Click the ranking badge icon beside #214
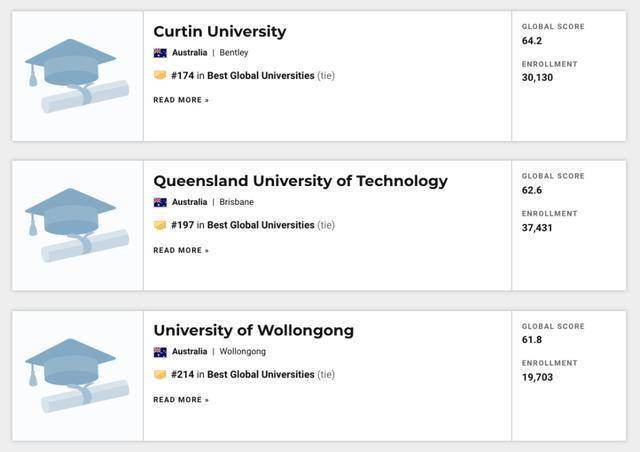This screenshot has height=452, width=640. click(160, 375)
